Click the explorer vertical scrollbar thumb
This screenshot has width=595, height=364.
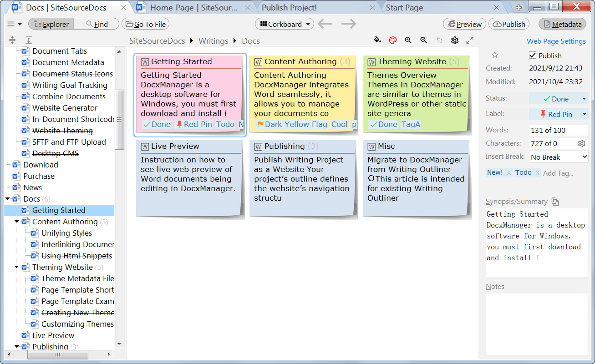pos(120,119)
